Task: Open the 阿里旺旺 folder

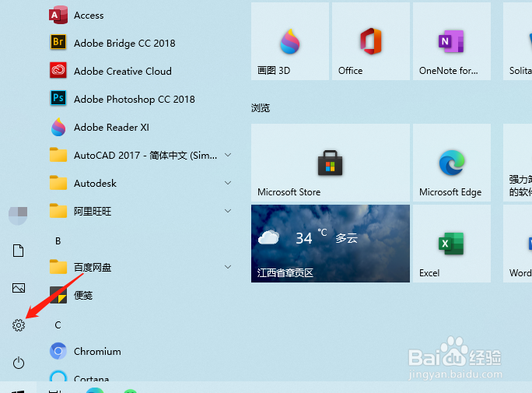Action: pos(80,211)
